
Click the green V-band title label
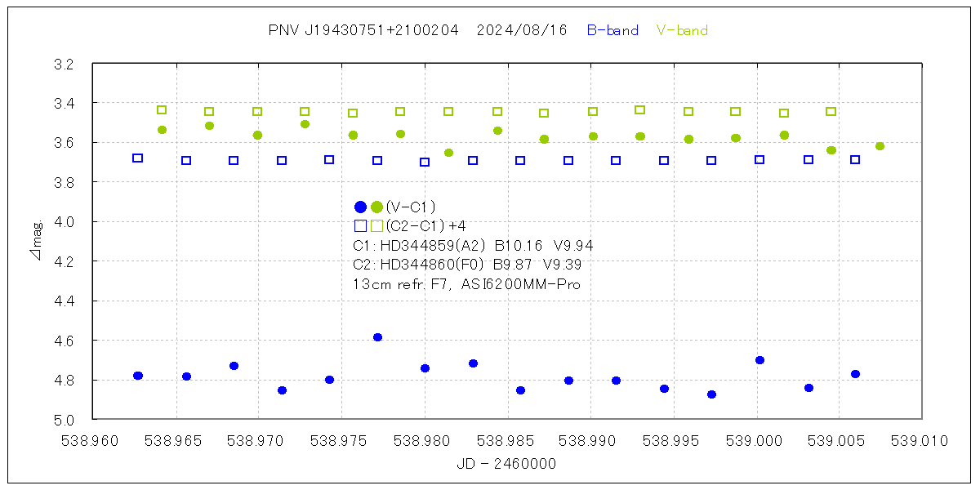tap(682, 31)
